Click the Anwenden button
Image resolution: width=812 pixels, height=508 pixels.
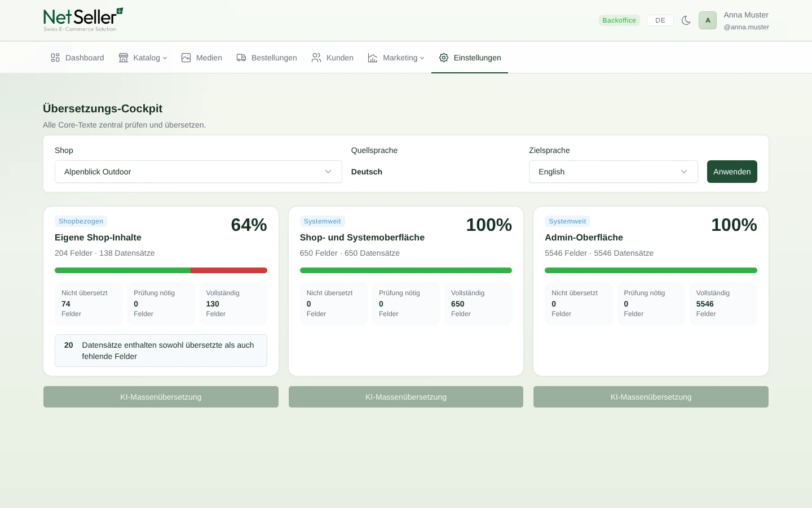point(732,172)
